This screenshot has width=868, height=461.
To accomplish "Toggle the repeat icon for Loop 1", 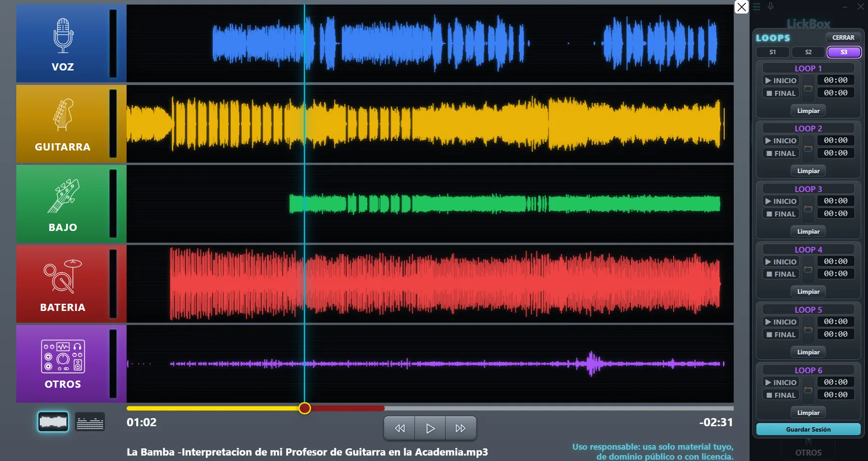I will coord(808,88).
